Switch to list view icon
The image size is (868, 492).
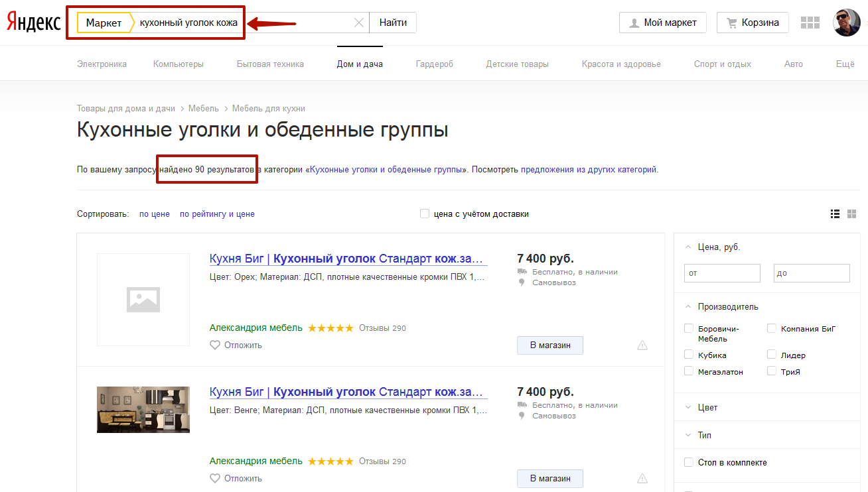(835, 214)
